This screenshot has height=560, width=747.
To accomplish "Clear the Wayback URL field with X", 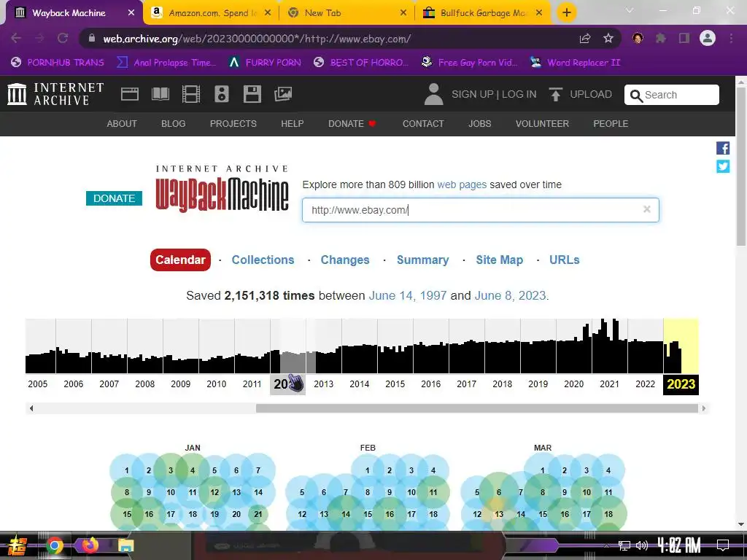I will coord(646,209).
